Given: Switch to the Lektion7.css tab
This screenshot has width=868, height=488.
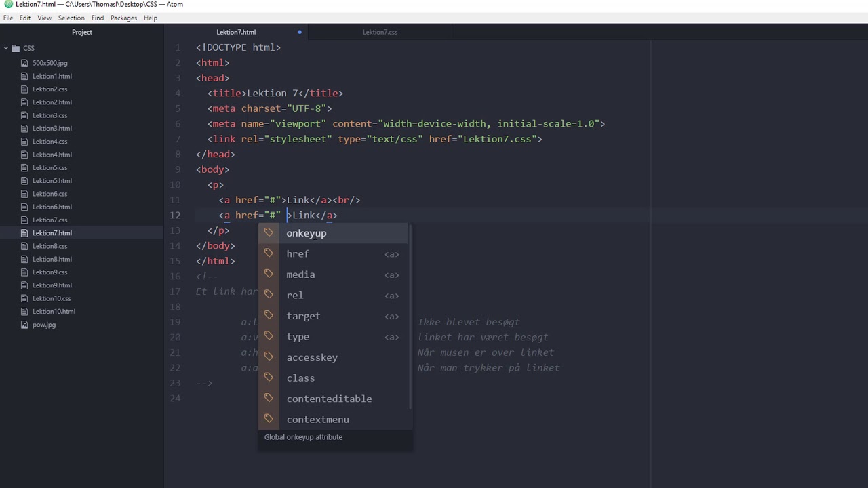Looking at the screenshot, I should pos(380,32).
